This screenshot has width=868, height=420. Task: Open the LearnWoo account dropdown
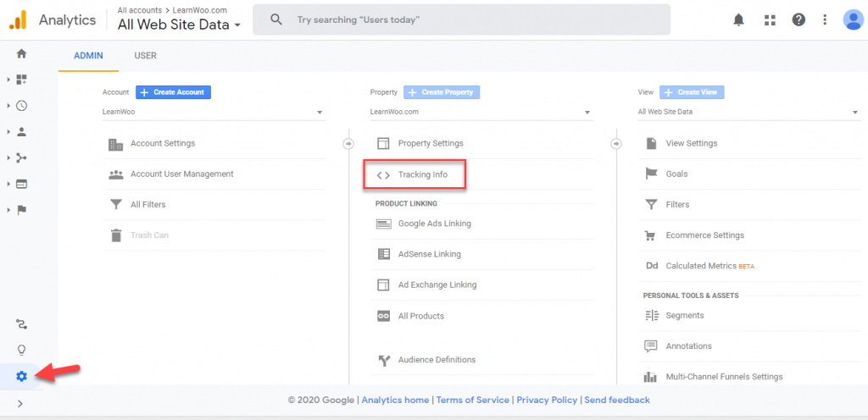tap(214, 112)
